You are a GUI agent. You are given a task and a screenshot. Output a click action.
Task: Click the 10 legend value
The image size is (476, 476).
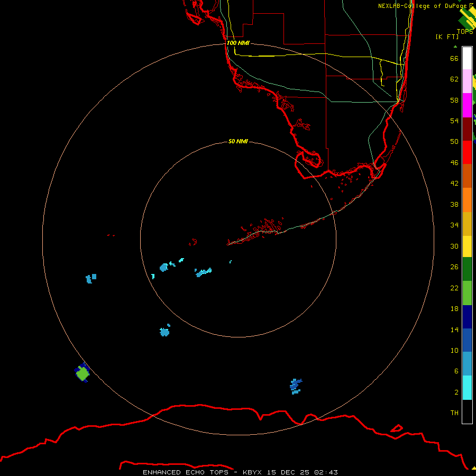click(x=454, y=350)
